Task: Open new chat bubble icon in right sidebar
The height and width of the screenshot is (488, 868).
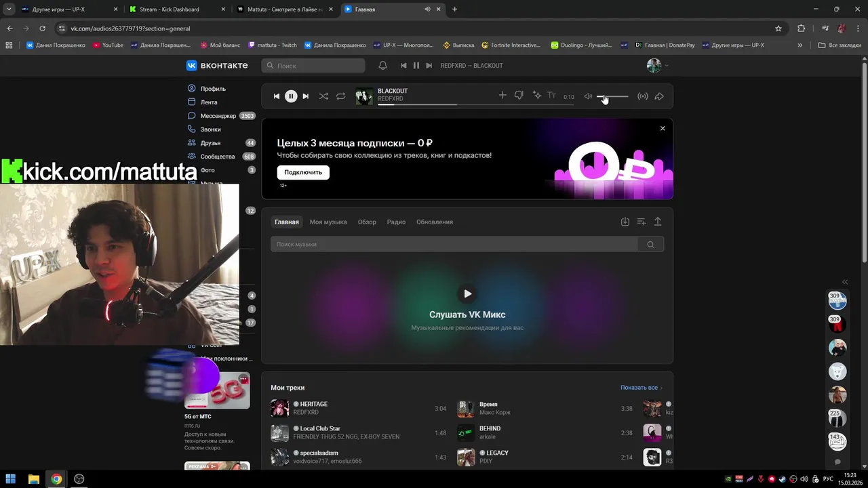Action: click(x=837, y=462)
